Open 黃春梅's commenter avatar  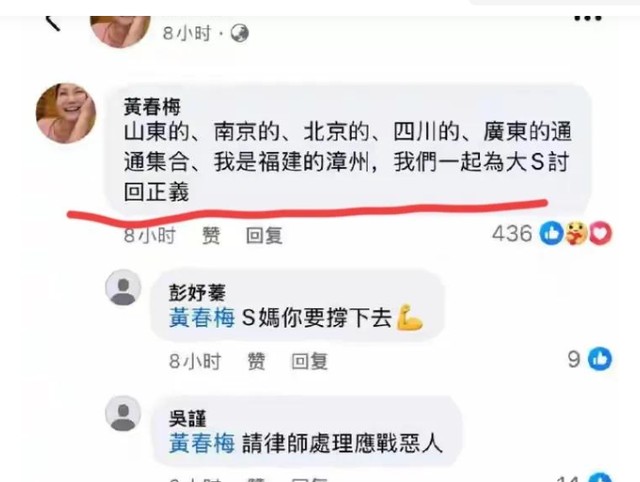tap(66, 113)
